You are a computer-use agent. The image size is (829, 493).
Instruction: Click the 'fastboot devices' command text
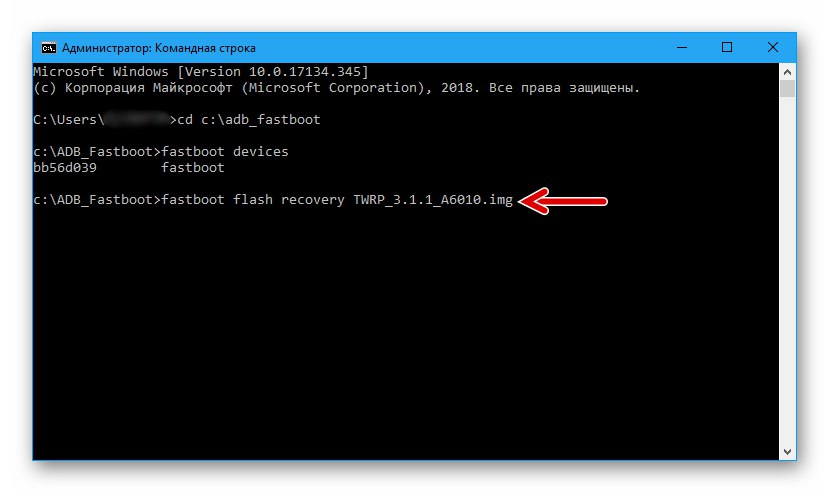(x=225, y=152)
